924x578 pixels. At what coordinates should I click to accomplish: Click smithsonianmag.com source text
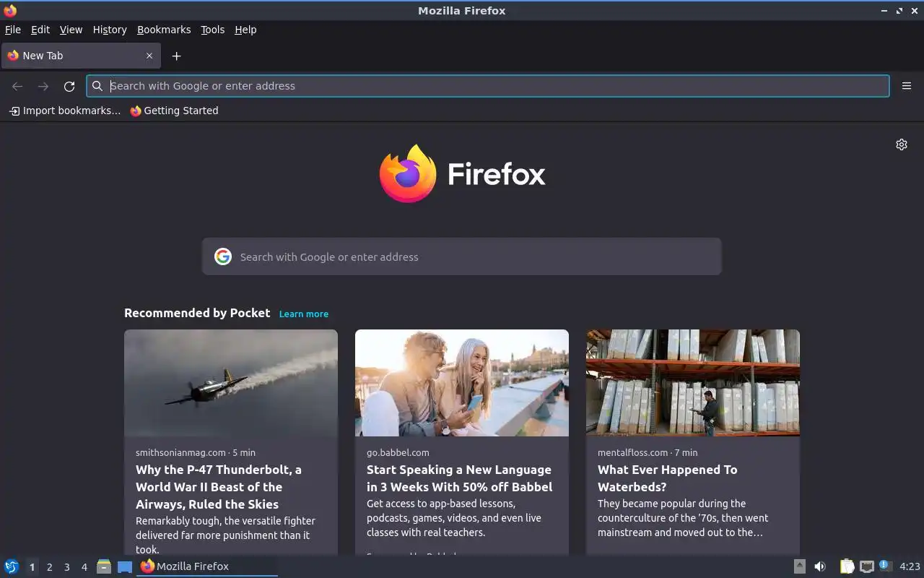click(180, 452)
